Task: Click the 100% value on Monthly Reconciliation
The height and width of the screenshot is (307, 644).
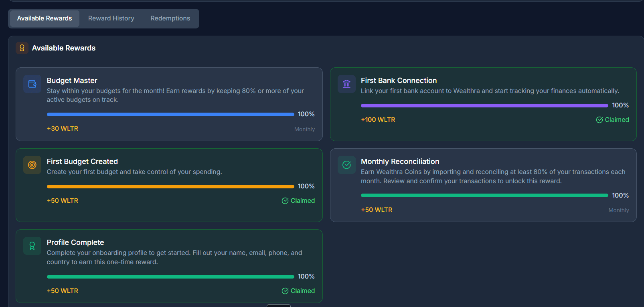Action: 620,196
